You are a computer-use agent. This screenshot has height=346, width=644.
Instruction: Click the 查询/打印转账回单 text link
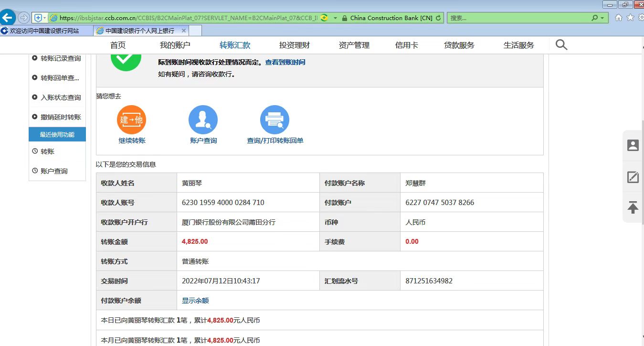point(275,141)
